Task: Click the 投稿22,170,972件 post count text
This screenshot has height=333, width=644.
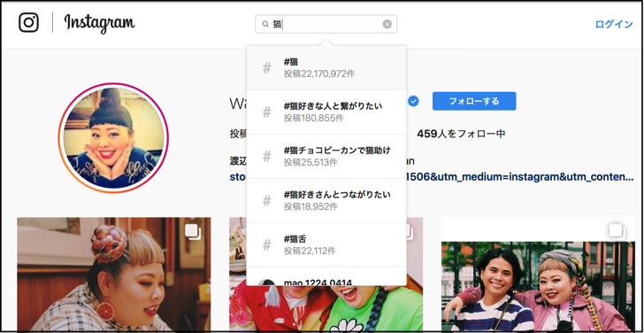Action: coord(319,74)
